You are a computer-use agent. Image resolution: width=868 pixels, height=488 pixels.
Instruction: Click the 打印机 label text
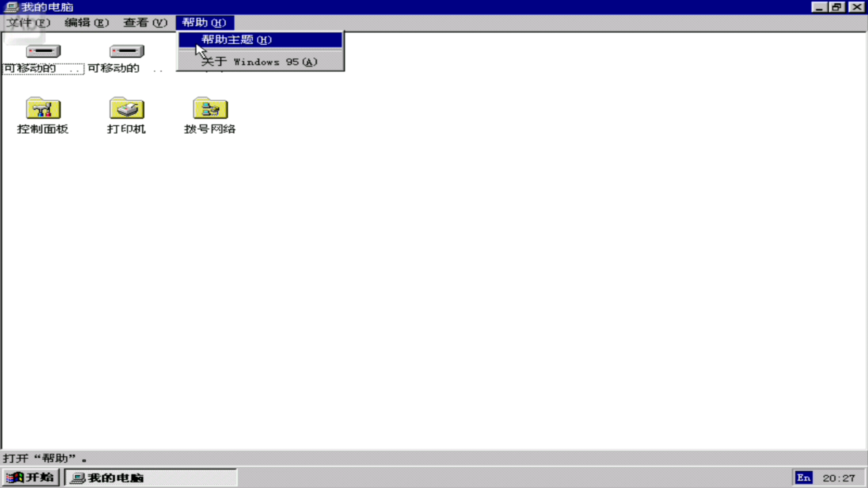tap(127, 129)
